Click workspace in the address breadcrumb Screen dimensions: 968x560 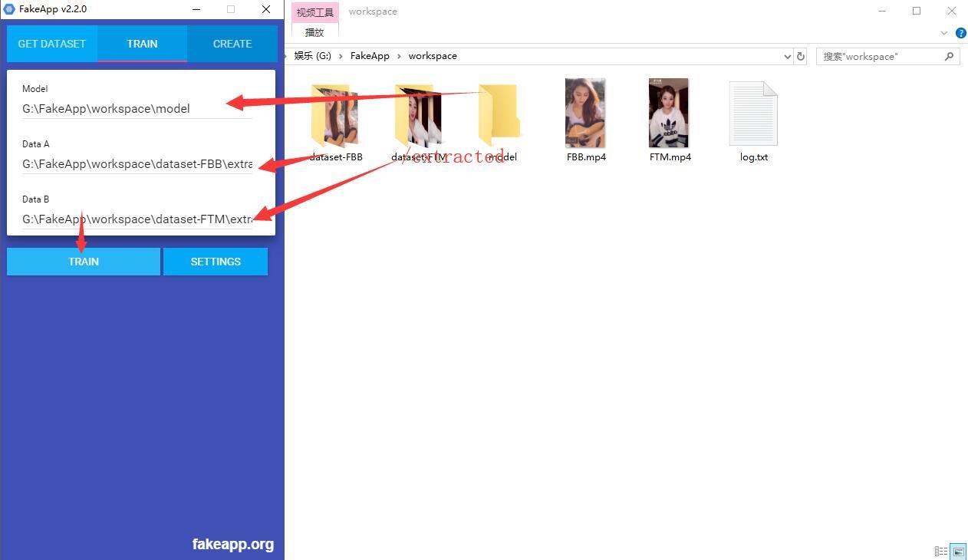[433, 56]
